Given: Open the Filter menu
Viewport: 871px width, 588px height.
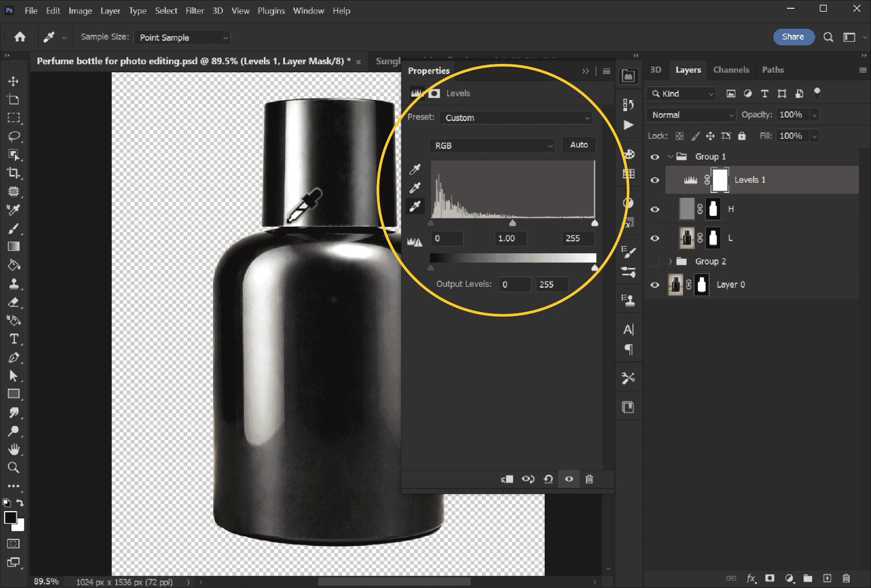Looking at the screenshot, I should [x=195, y=11].
